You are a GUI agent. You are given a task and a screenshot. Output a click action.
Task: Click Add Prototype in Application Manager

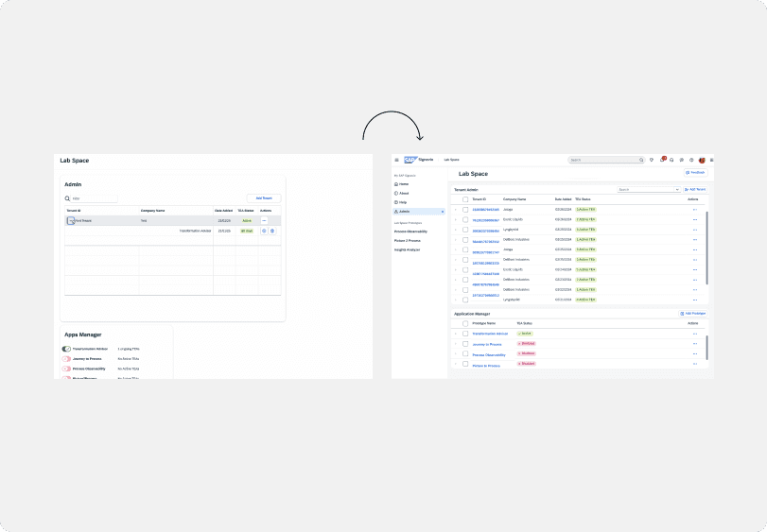692,314
